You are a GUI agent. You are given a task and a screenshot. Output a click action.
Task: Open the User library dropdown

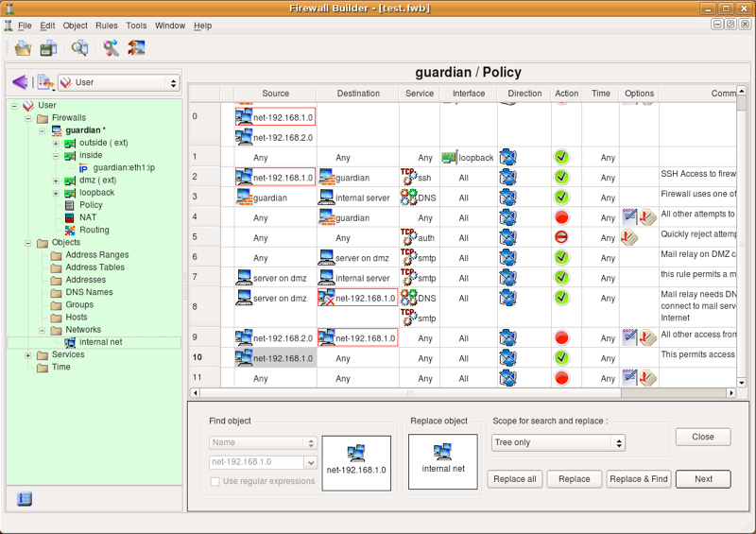[x=119, y=82]
